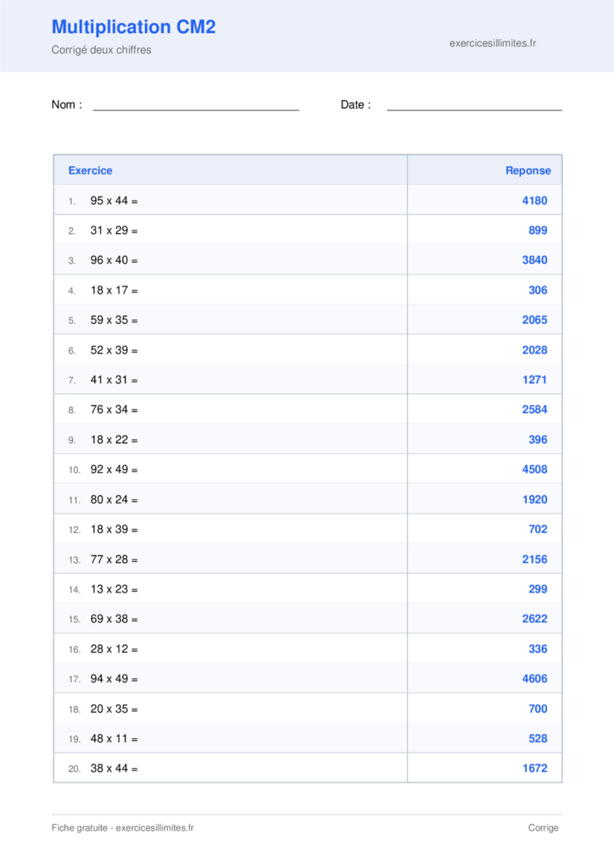Screen dimensions: 614x868
Task: Click the 'Exercice' column header
Action: [90, 170]
